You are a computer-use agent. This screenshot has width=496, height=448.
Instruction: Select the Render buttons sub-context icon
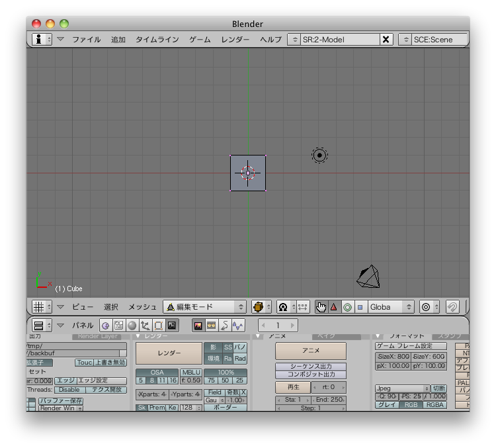(x=198, y=326)
